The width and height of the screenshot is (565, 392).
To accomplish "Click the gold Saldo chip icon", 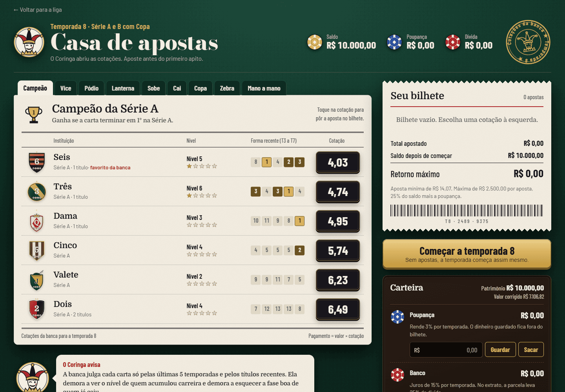I will [315, 42].
